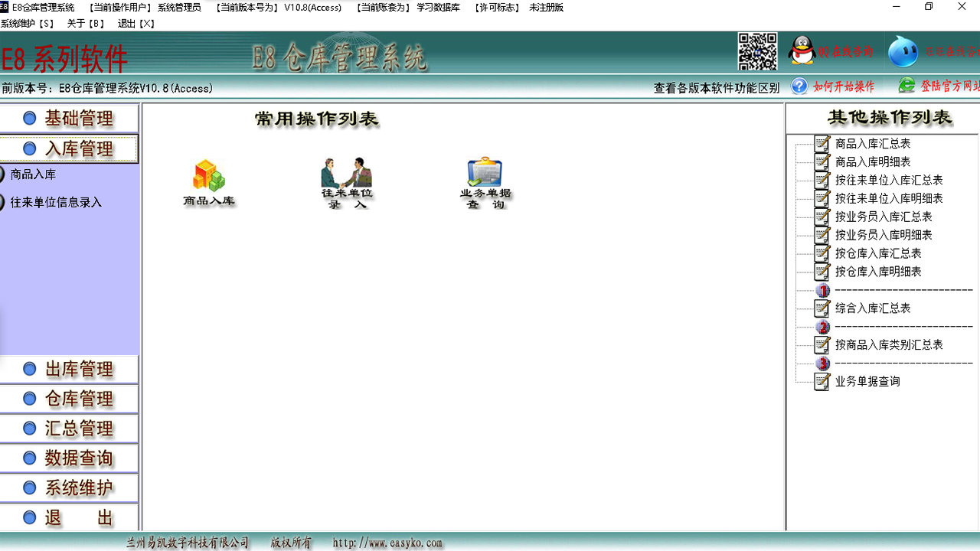Click the blue question mark help icon
This screenshot has width=980, height=551.
[x=799, y=86]
